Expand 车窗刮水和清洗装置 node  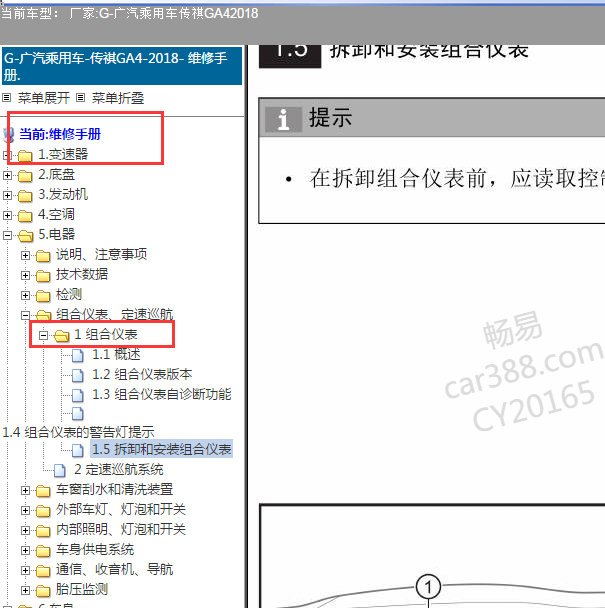[25, 491]
